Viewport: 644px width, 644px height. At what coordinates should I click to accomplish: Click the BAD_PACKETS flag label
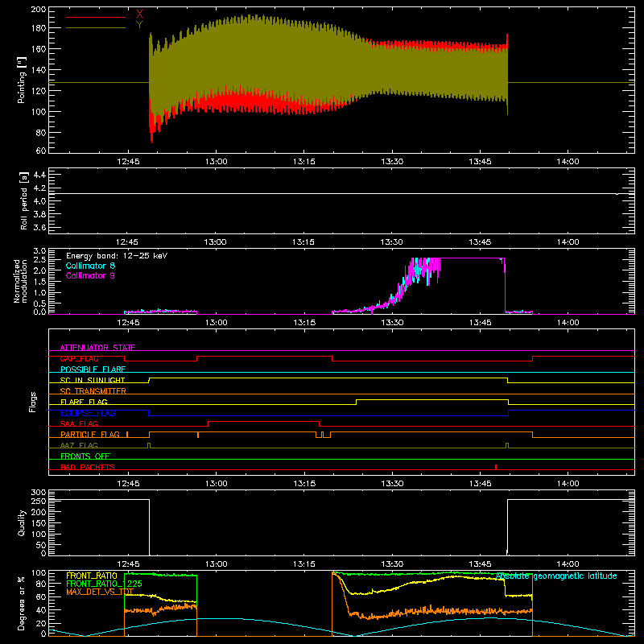click(88, 467)
